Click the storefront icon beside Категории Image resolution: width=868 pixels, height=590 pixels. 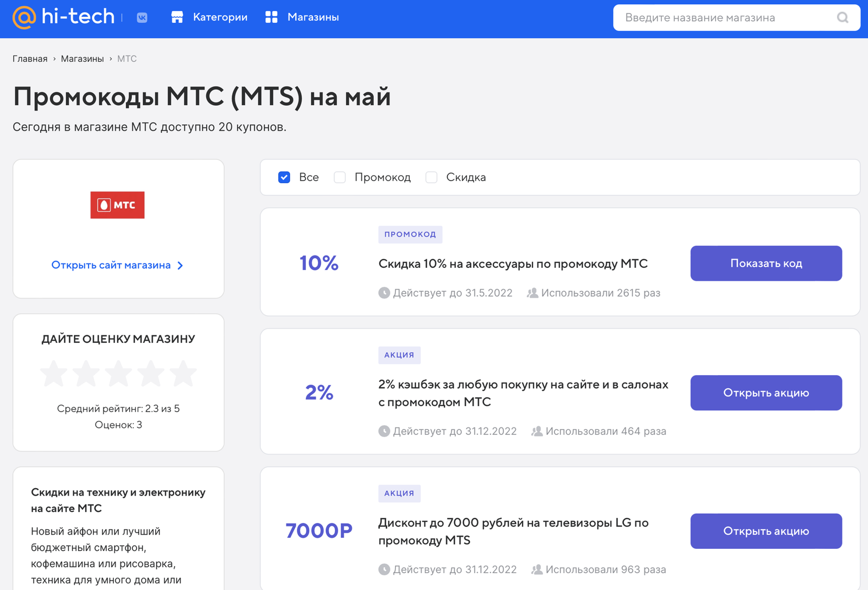coord(177,17)
